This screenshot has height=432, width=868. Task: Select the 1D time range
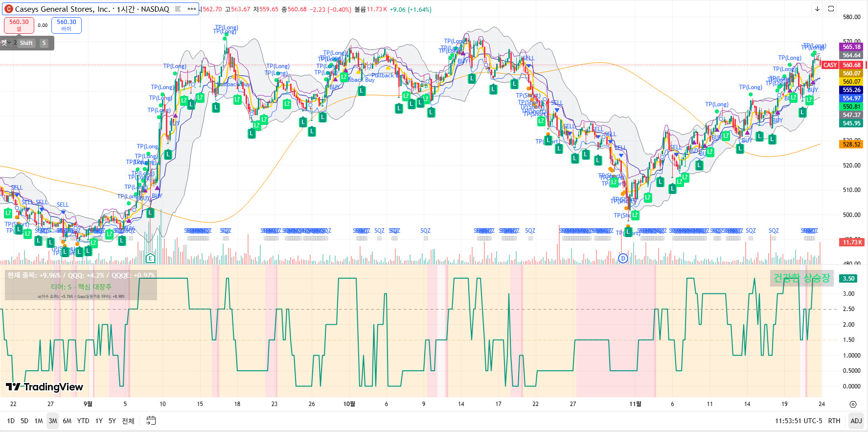pos(11,421)
